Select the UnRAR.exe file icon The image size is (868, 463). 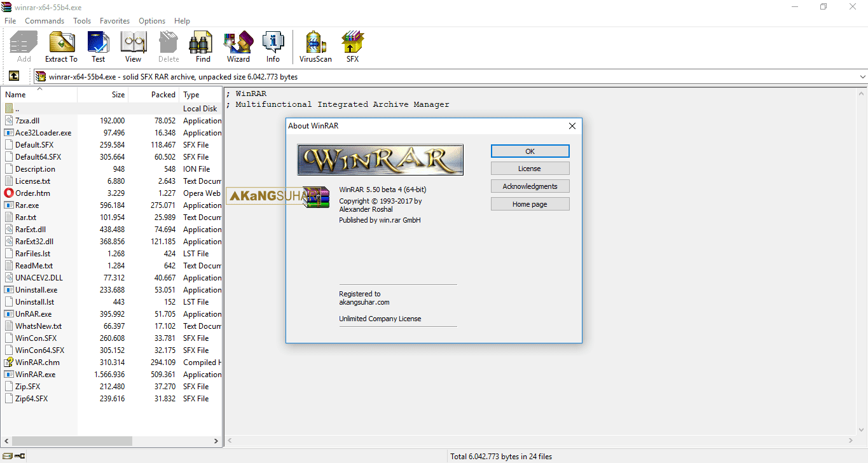(9, 314)
